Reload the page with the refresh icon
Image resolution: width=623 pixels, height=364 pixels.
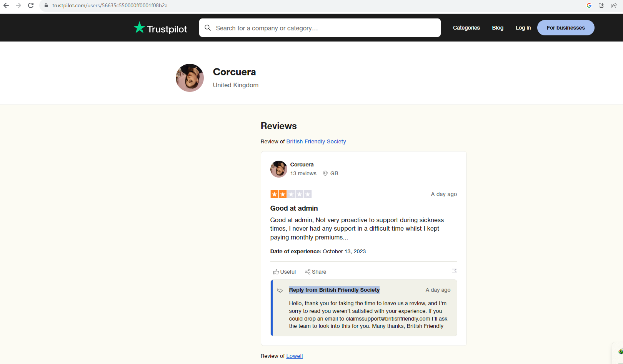pos(31,5)
